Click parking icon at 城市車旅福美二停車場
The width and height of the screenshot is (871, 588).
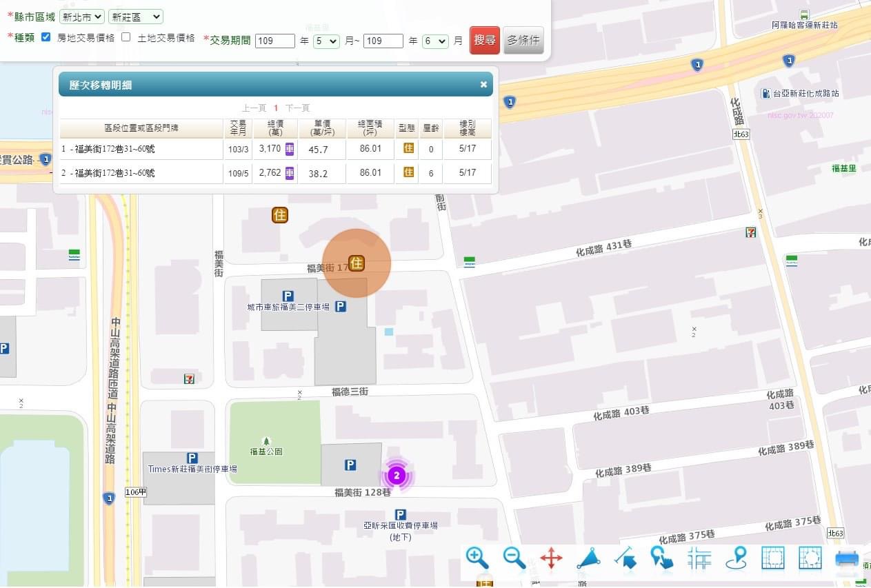click(x=288, y=296)
